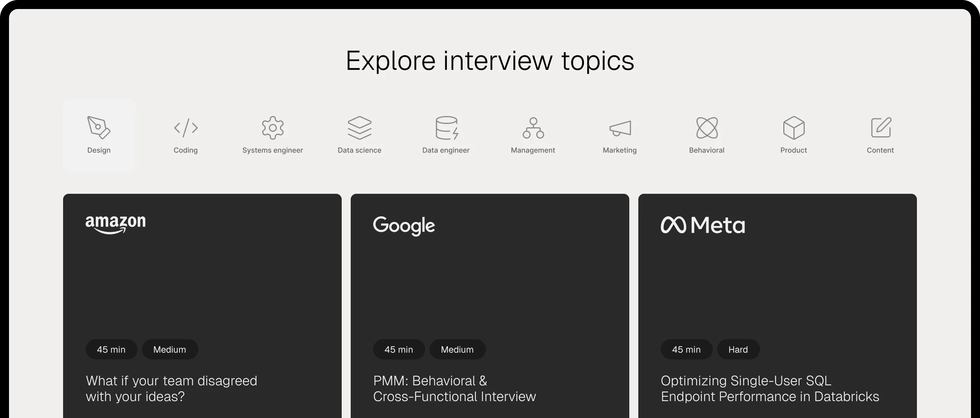
Task: Click the Medium badge on Google card
Action: coord(457,350)
